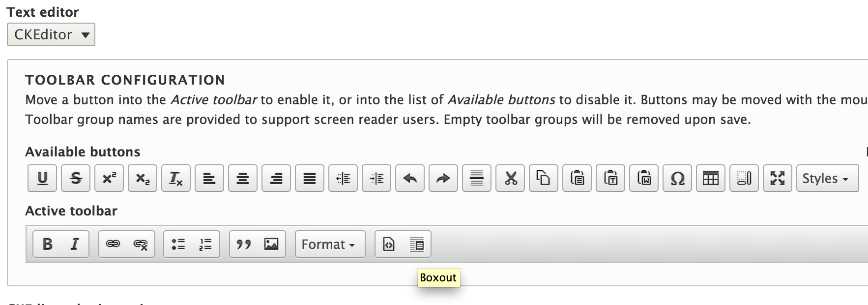Open the Styles dropdown button
This screenshot has height=305, width=868.
coord(828,178)
